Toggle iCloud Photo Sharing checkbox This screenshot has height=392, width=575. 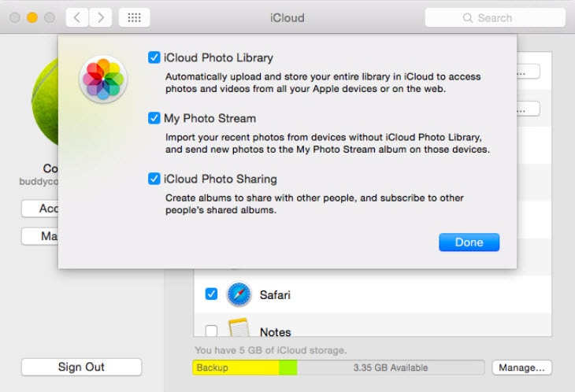(x=154, y=179)
